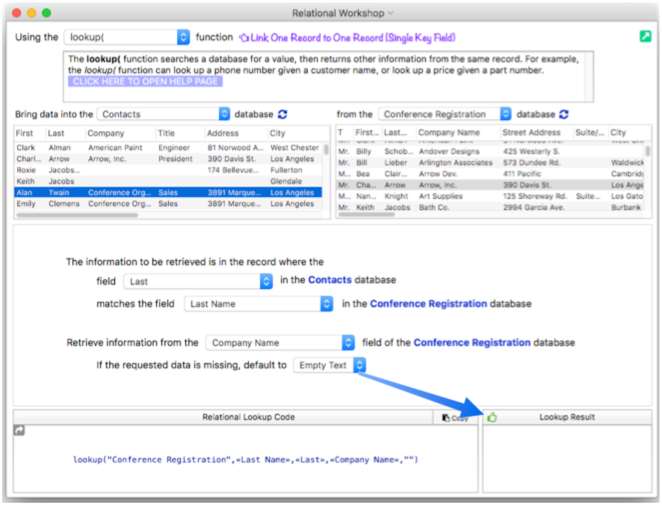Viewport: 662px width, 505px height.
Task: Click the purple link icon beside function description
Action: pos(244,37)
